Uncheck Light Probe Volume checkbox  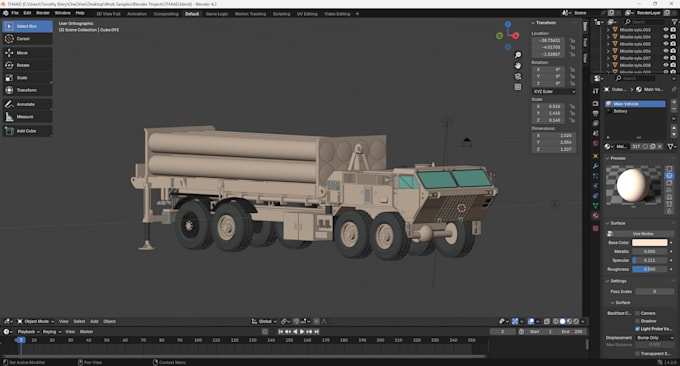[638, 329]
